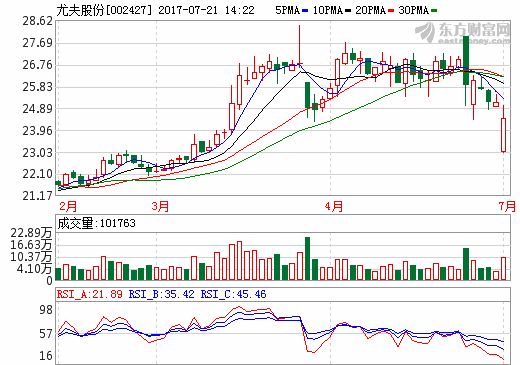Click the RSI_C:45.46 indicator value
This screenshot has width=520, height=365.
tap(233, 294)
